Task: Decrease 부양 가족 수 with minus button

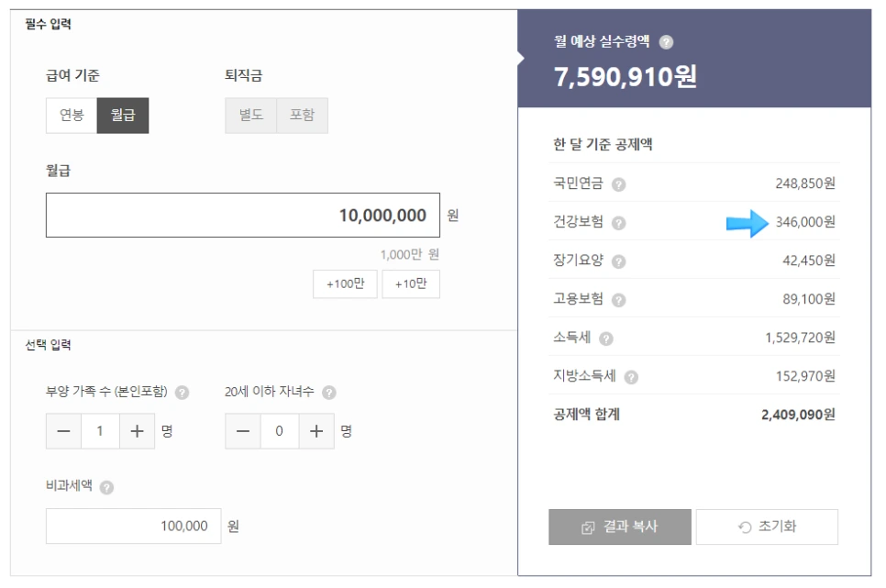Action: (64, 431)
